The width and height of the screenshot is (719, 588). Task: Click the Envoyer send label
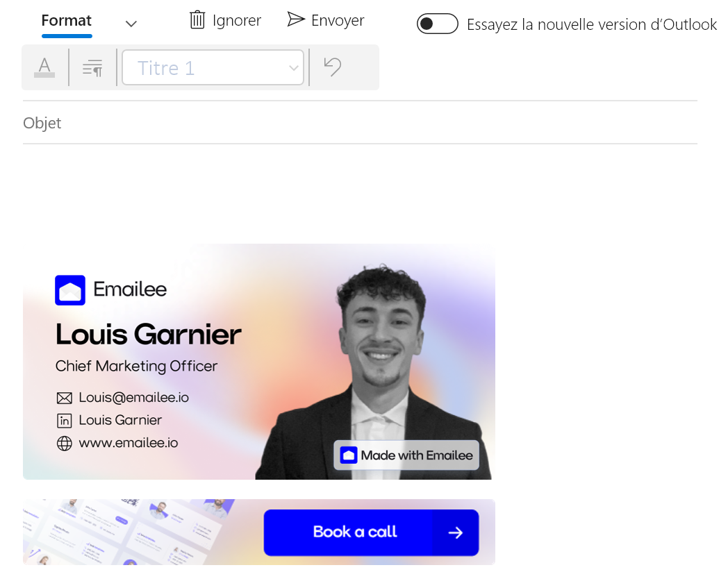click(x=338, y=21)
